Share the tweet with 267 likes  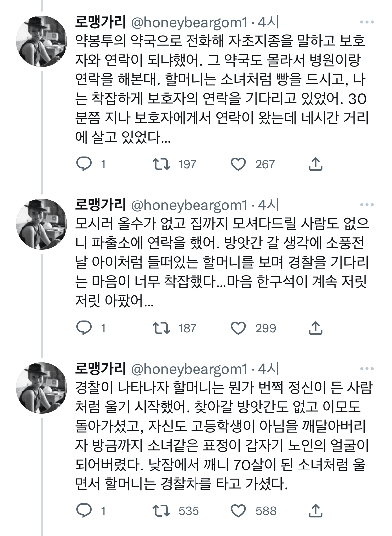[x=315, y=164]
